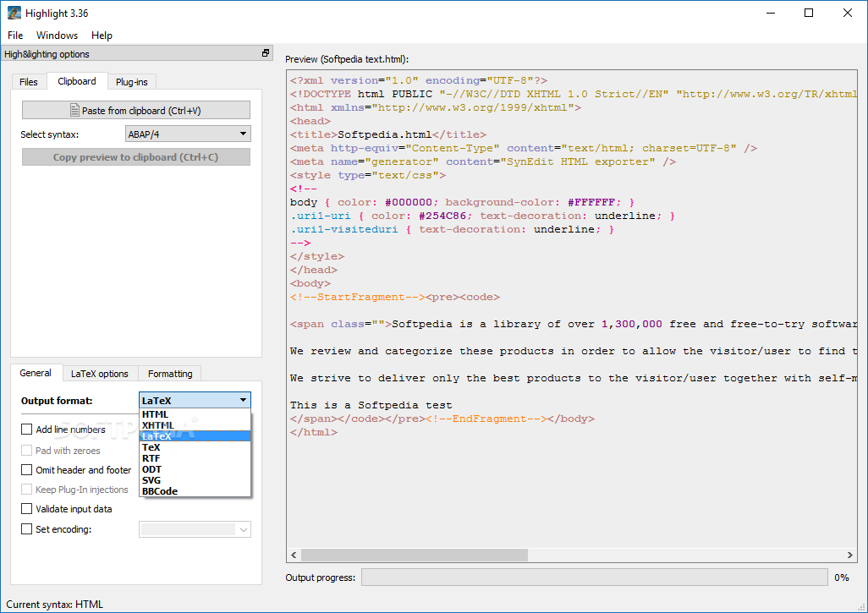The image size is (868, 613).
Task: Choose HTML output format
Action: (x=195, y=414)
